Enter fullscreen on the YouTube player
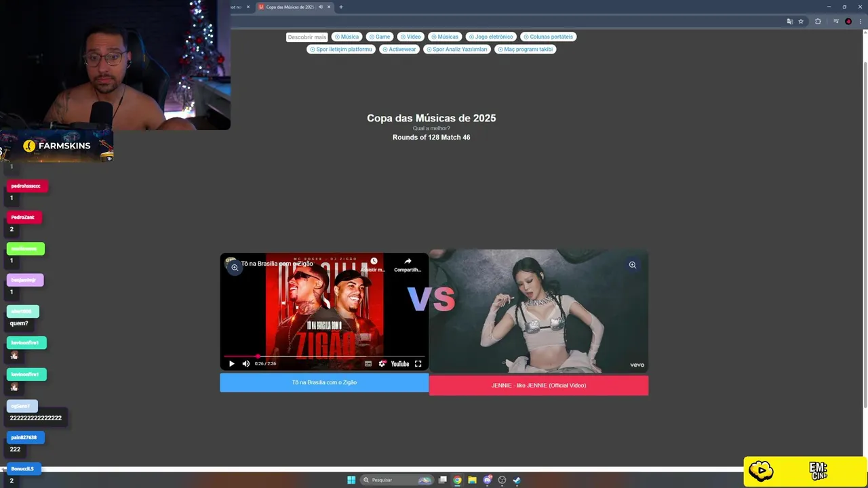The height and width of the screenshot is (488, 868). click(418, 364)
